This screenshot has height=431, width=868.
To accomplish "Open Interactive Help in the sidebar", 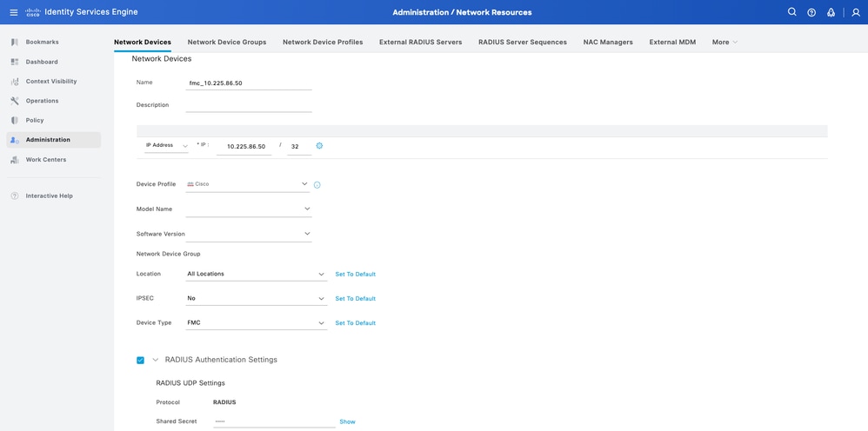I will (x=50, y=196).
